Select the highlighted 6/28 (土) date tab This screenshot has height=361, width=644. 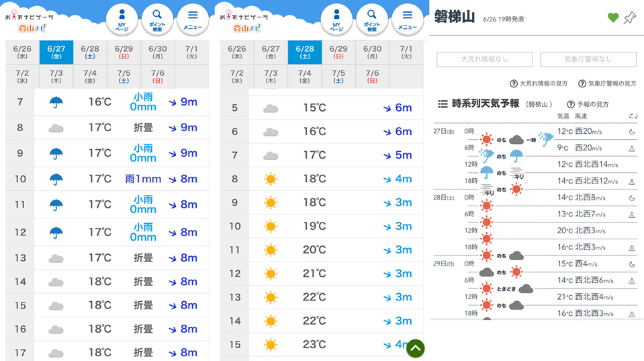tap(304, 52)
